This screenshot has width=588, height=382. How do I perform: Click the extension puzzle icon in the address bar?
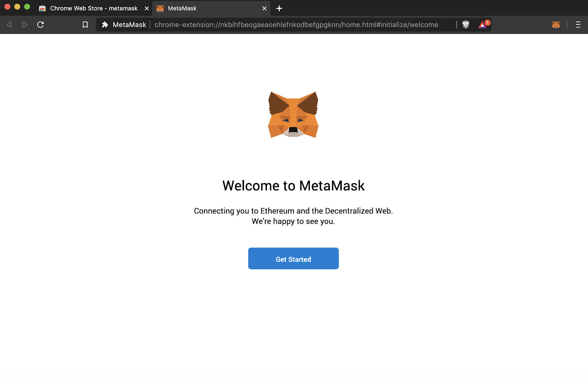tap(105, 25)
